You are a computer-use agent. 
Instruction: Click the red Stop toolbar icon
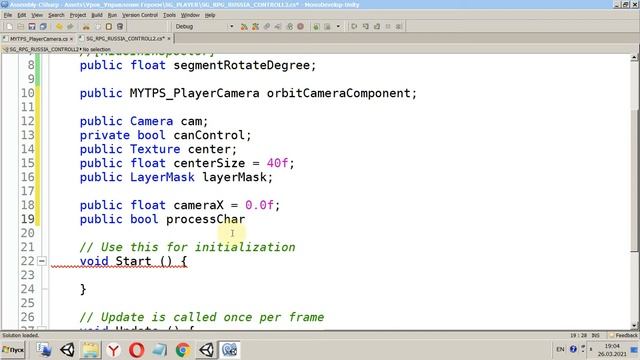click(300, 27)
